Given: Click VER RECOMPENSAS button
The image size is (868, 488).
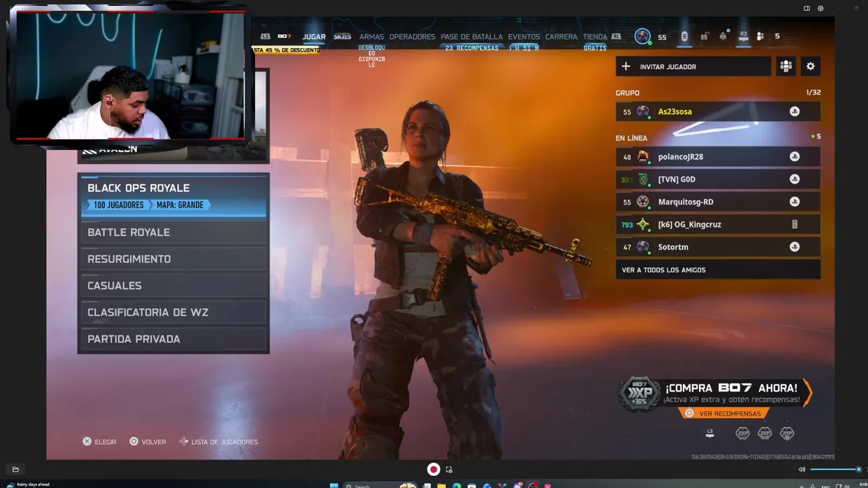Looking at the screenshot, I should tap(724, 413).
